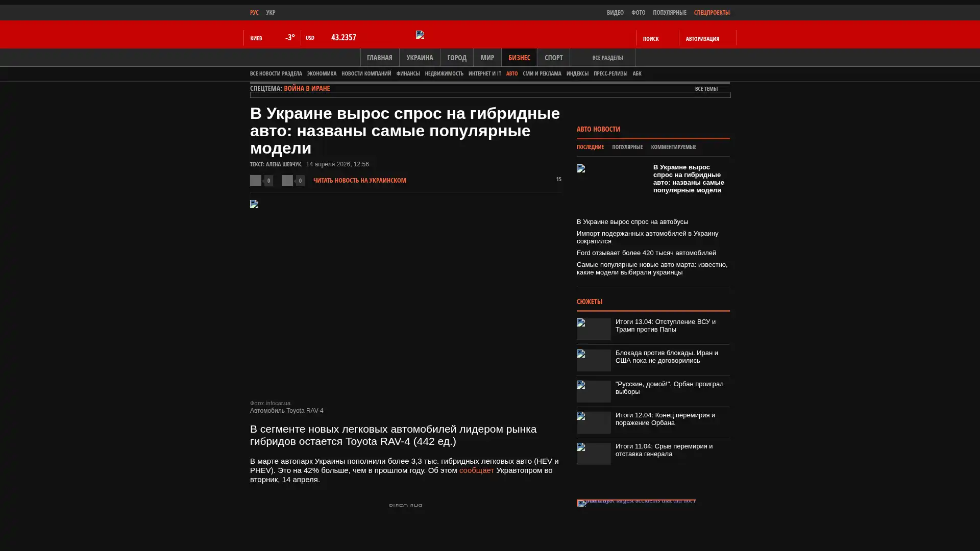
Task: Open thumbnail for 'Итоги 13.04' story
Action: [x=594, y=329]
